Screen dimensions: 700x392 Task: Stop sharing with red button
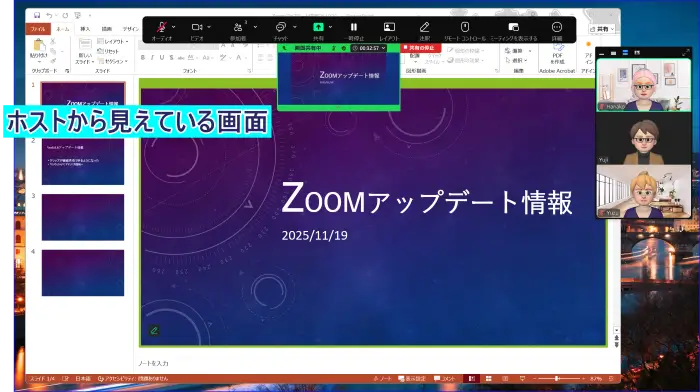click(420, 48)
